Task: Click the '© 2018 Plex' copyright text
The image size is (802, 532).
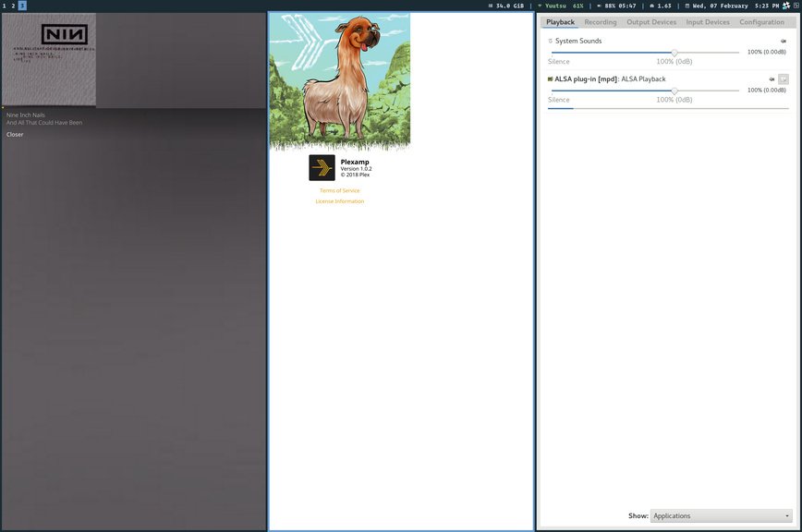Action: 355,175
